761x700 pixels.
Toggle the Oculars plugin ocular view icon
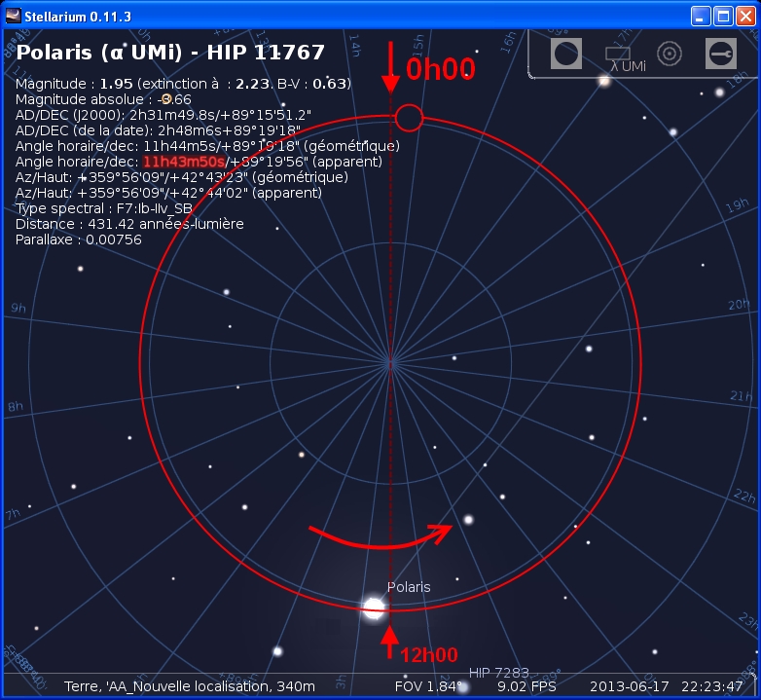(x=566, y=54)
